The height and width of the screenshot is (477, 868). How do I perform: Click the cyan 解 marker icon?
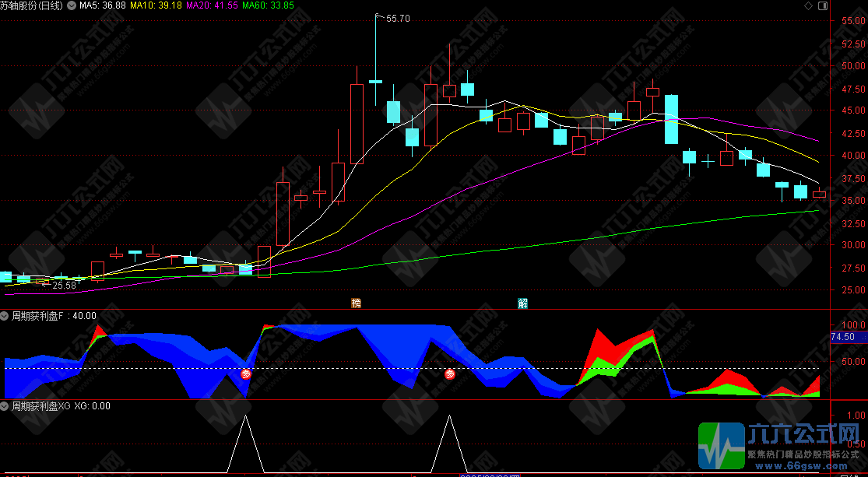click(x=523, y=303)
